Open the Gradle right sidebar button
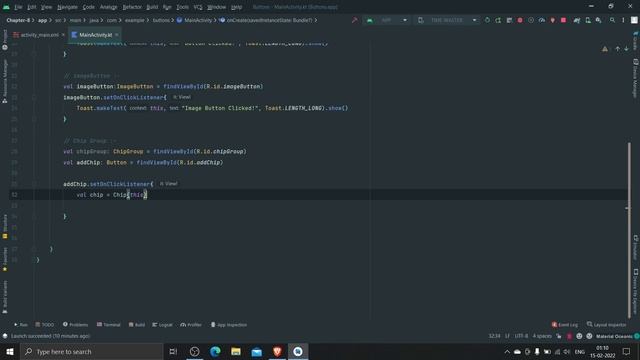640x360 pixels. pyautogui.click(x=635, y=40)
